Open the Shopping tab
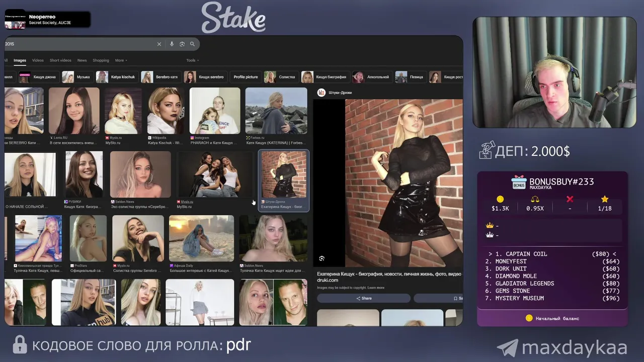 click(101, 60)
